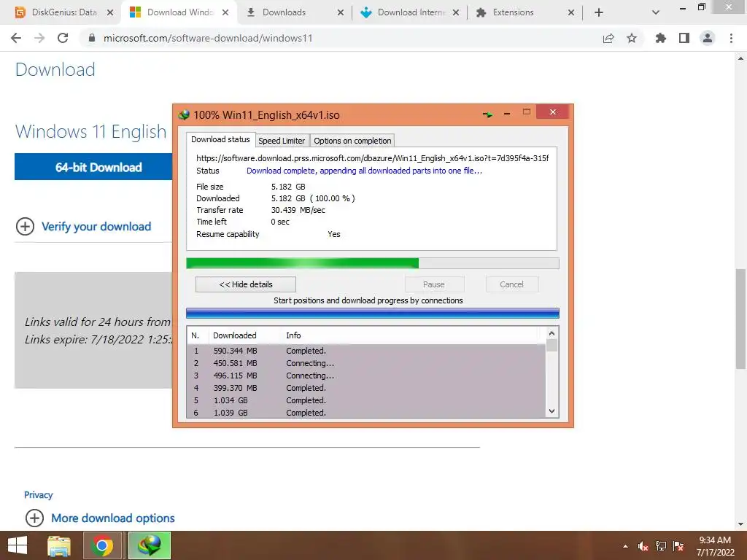Bookmark this page with the star

pyautogui.click(x=632, y=38)
